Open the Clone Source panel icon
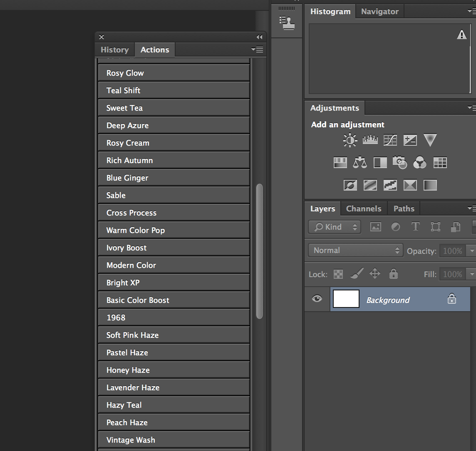This screenshot has height=451, width=476. (287, 23)
